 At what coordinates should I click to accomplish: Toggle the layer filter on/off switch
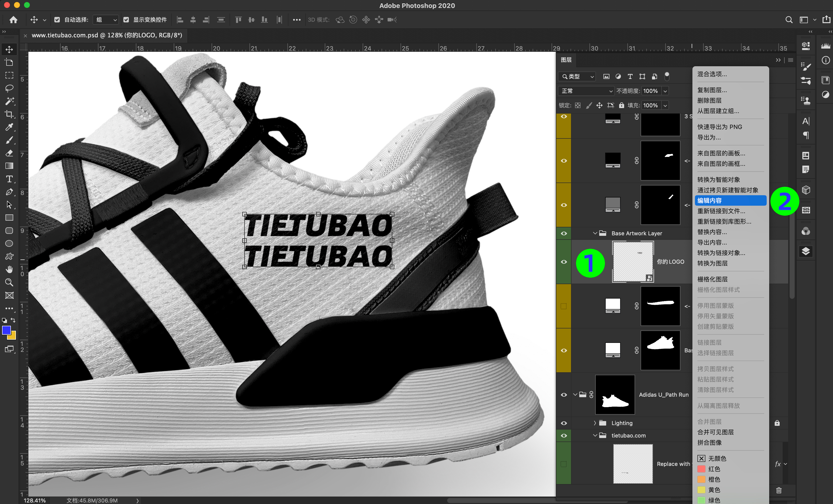tap(667, 76)
